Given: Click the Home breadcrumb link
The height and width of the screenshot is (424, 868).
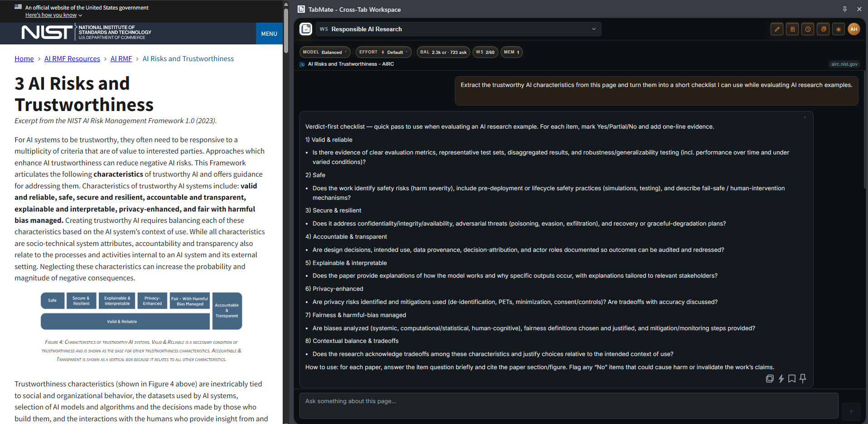Looking at the screenshot, I should click(x=24, y=59).
